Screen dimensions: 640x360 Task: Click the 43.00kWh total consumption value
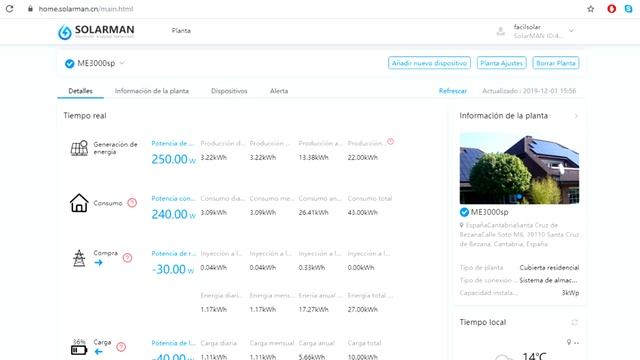[362, 213]
